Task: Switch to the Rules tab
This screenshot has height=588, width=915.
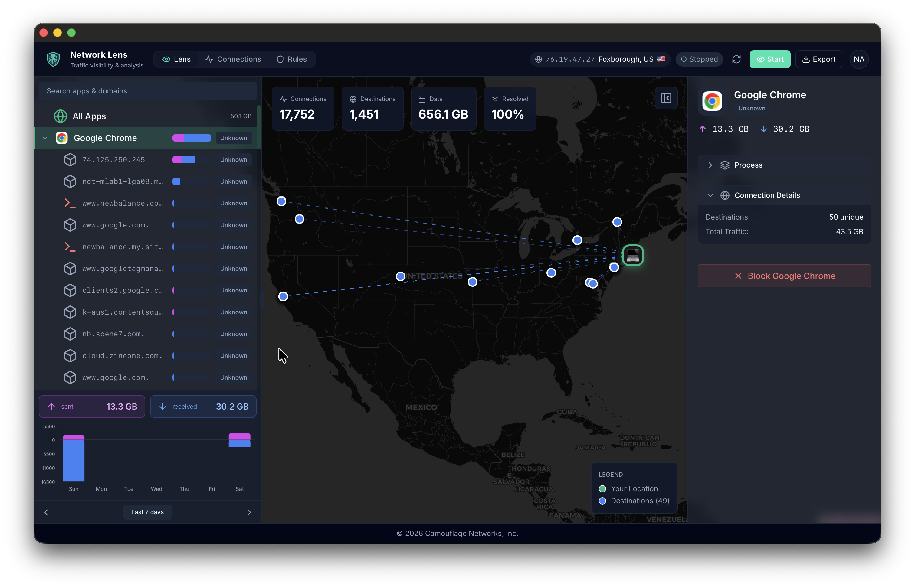Action: [x=292, y=59]
